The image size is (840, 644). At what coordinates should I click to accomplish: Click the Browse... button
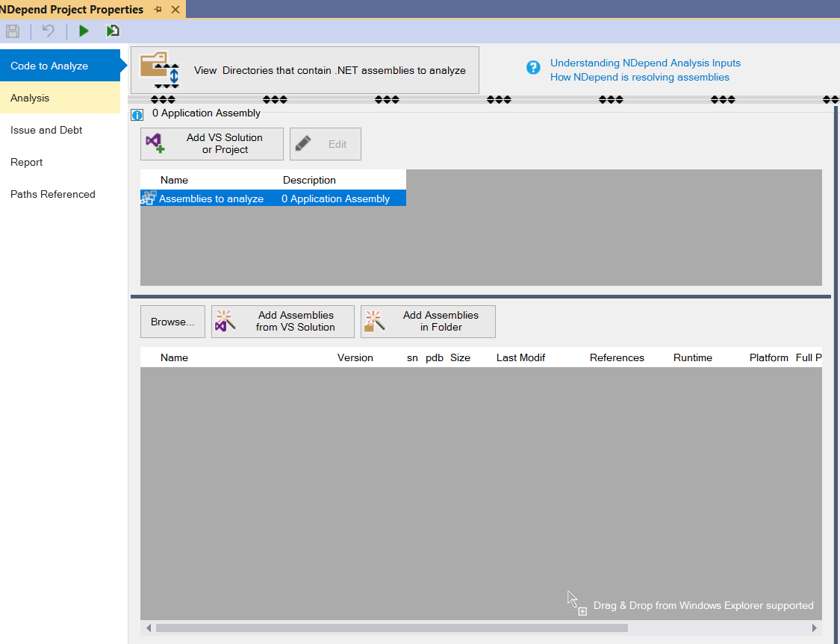[x=172, y=321]
